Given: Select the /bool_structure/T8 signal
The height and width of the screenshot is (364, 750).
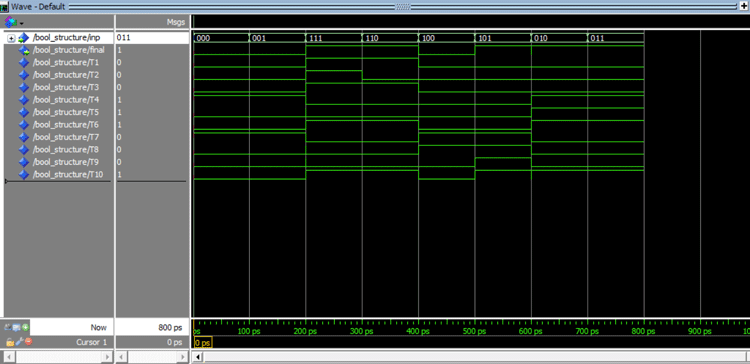Looking at the screenshot, I should (x=66, y=150).
